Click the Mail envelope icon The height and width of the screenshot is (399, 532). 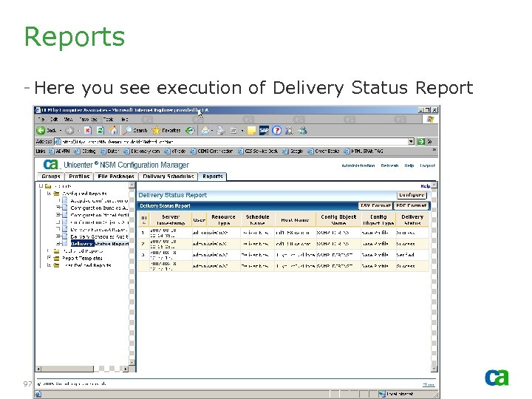(x=205, y=130)
